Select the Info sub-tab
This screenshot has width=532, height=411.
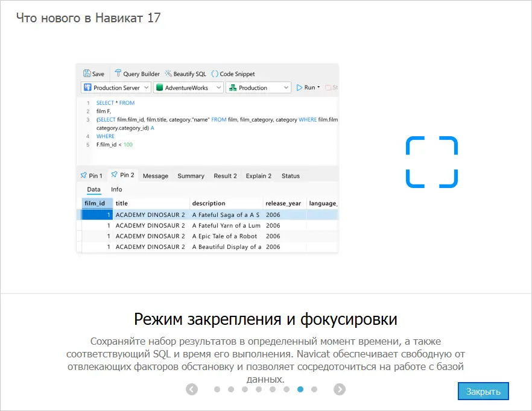pos(116,190)
